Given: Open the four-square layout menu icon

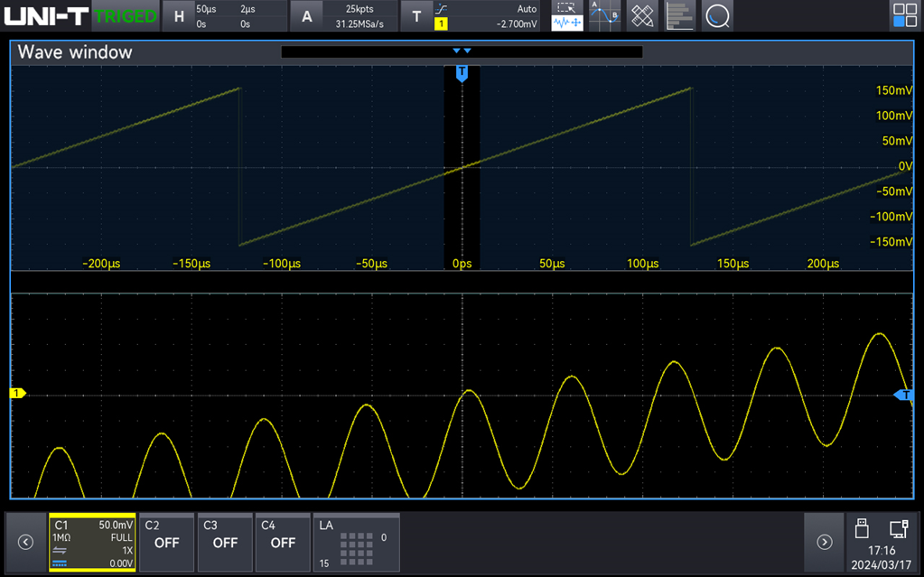Looking at the screenshot, I should 904,15.
